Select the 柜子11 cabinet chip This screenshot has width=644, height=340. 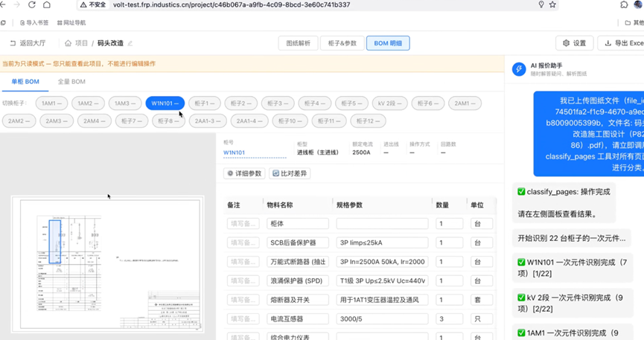pos(328,121)
